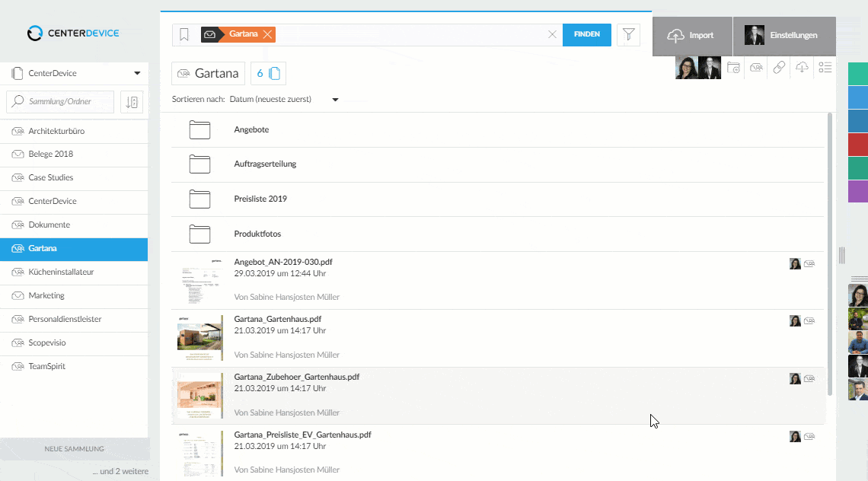The image size is (868, 481).
Task: Open the Belege 2018 collection
Action: tap(74, 154)
